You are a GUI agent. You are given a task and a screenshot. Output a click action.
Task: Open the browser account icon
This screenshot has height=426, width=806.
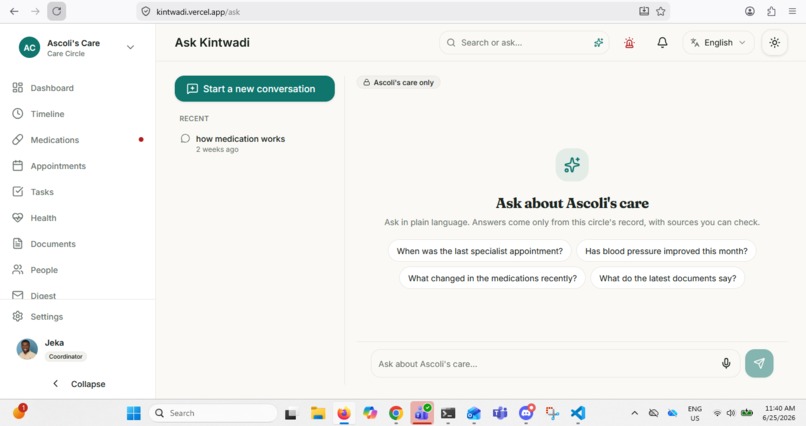750,11
